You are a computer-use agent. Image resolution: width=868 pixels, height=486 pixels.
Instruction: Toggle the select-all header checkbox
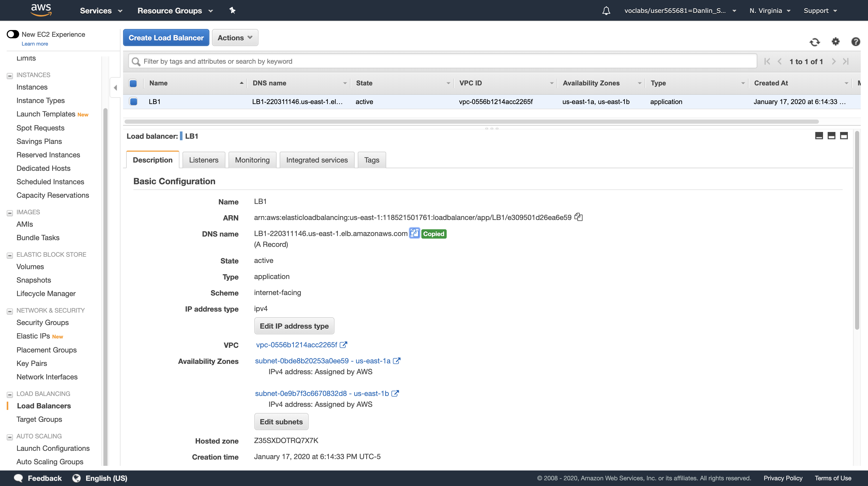(x=133, y=83)
